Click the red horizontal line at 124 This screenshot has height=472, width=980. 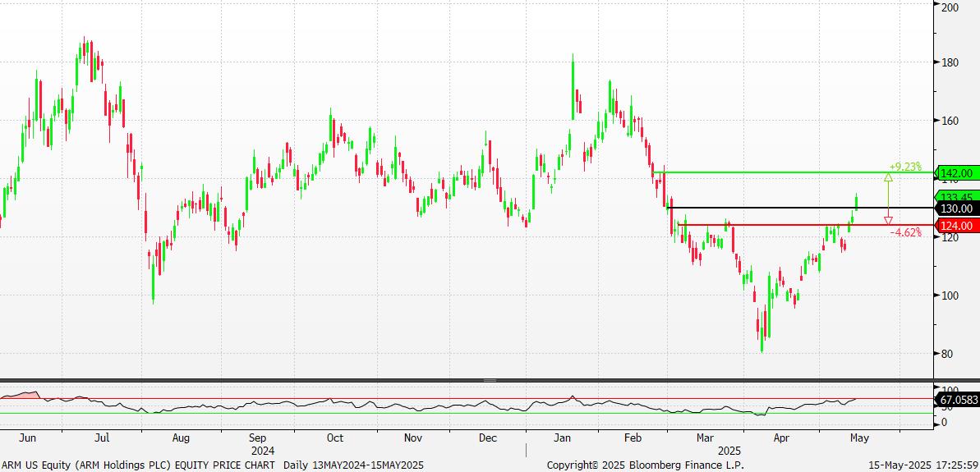805,225
